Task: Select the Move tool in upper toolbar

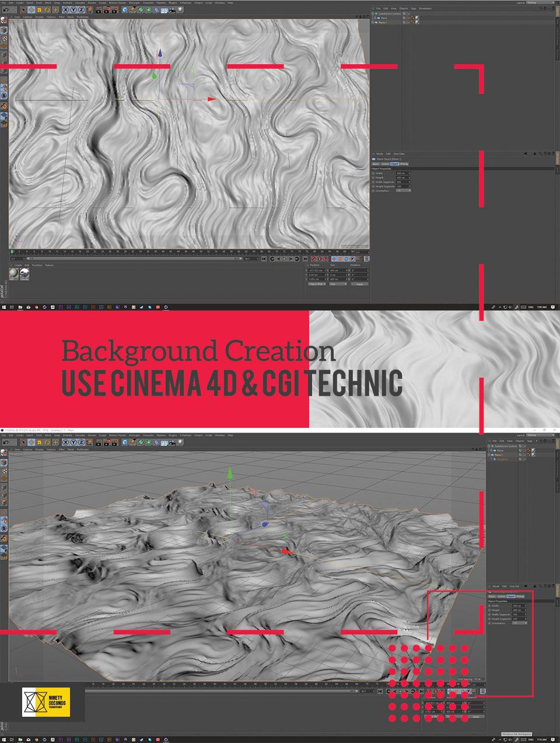Action: 31,9
